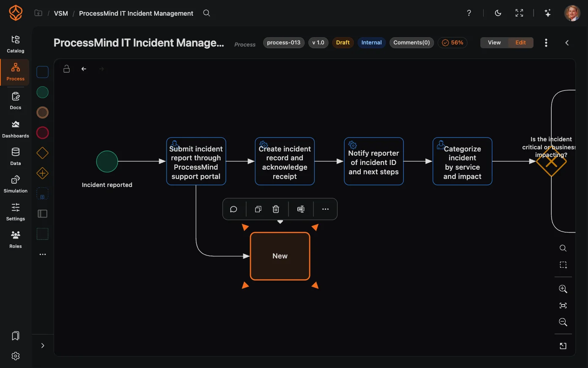Select the parallel gateway plus diamond shape
Image resolution: width=588 pixels, height=368 pixels.
point(43,173)
